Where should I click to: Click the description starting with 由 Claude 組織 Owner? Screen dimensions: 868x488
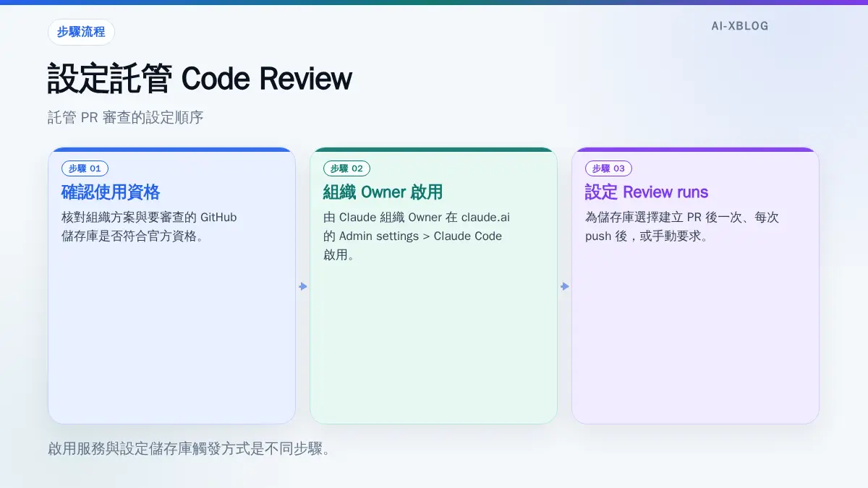(417, 236)
